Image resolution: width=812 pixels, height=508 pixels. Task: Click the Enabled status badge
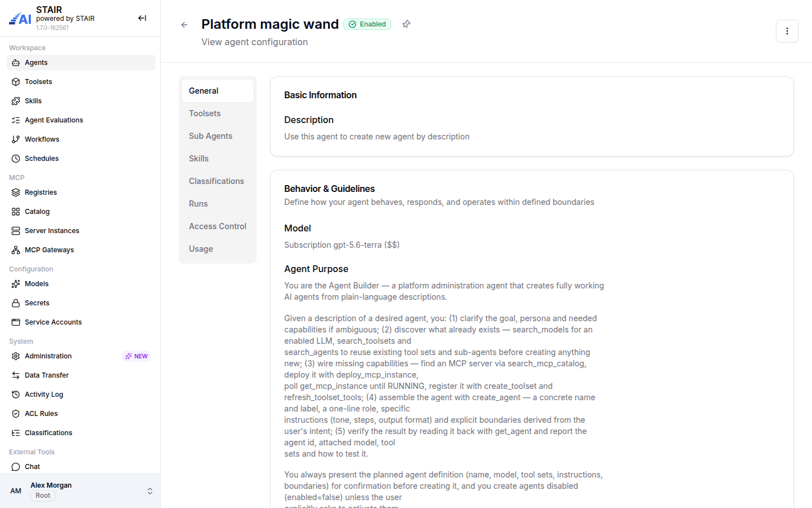(x=367, y=24)
